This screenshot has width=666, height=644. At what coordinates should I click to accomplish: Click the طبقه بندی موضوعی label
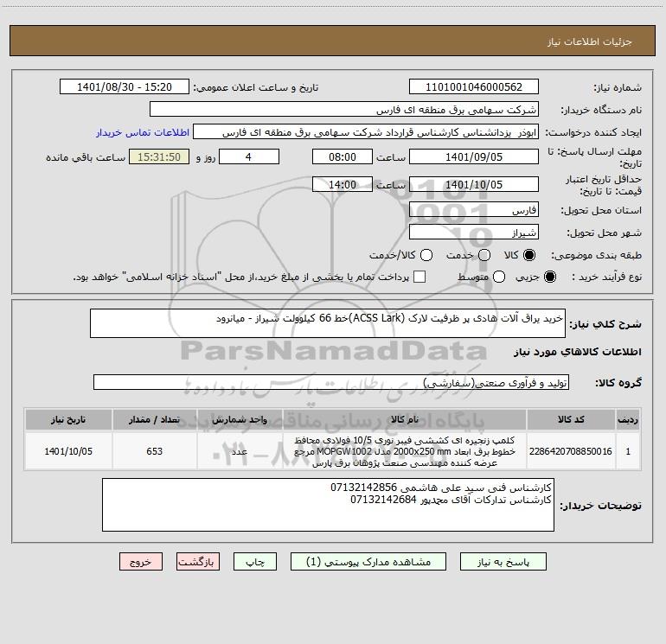596,255
